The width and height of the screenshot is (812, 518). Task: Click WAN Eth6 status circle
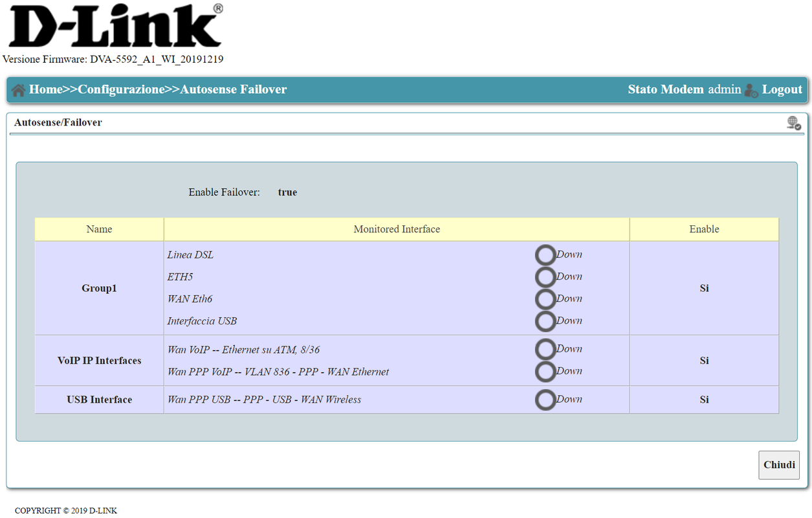pos(545,299)
